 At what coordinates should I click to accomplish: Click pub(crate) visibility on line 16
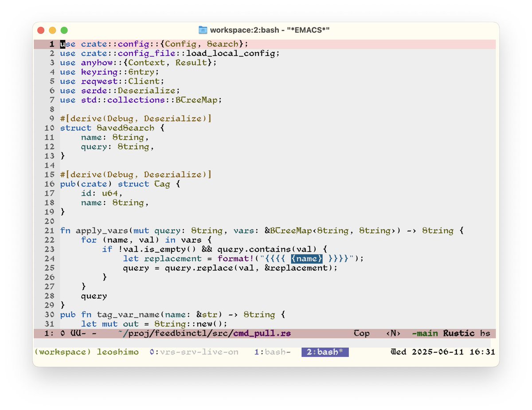coord(86,184)
